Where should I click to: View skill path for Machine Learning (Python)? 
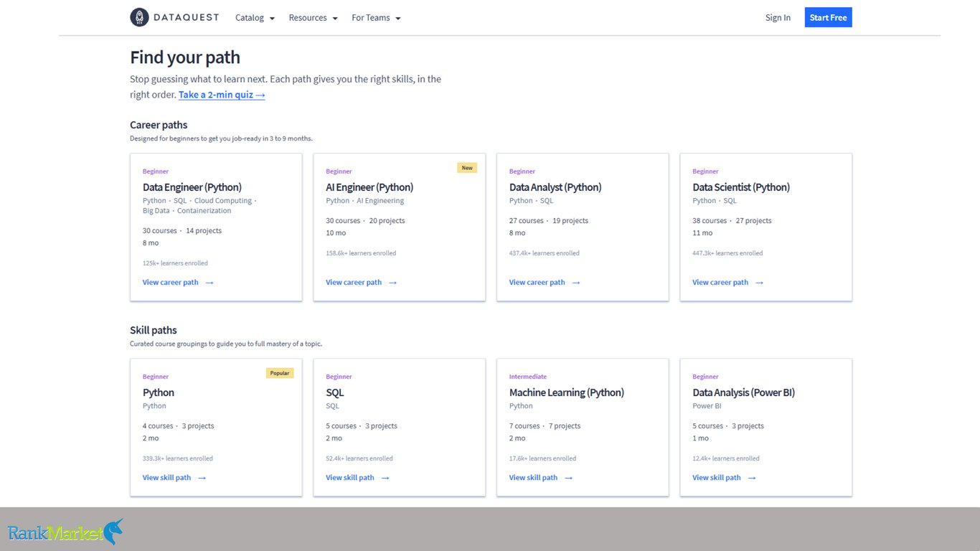(541, 478)
